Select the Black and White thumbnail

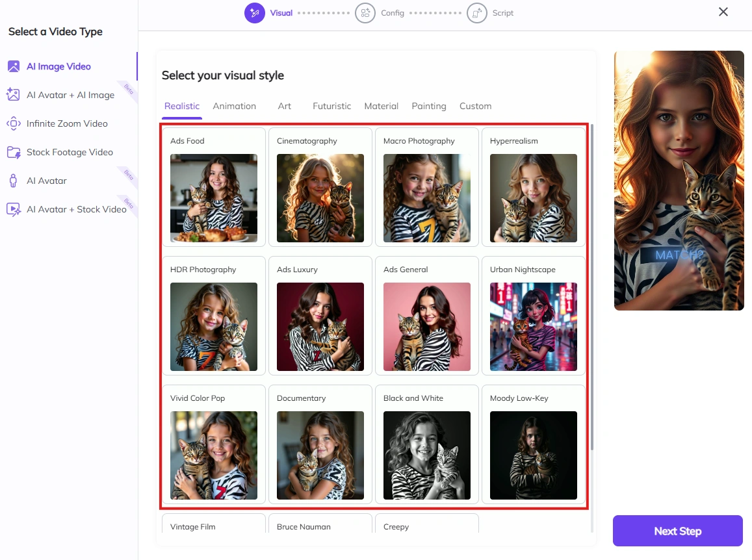427,455
